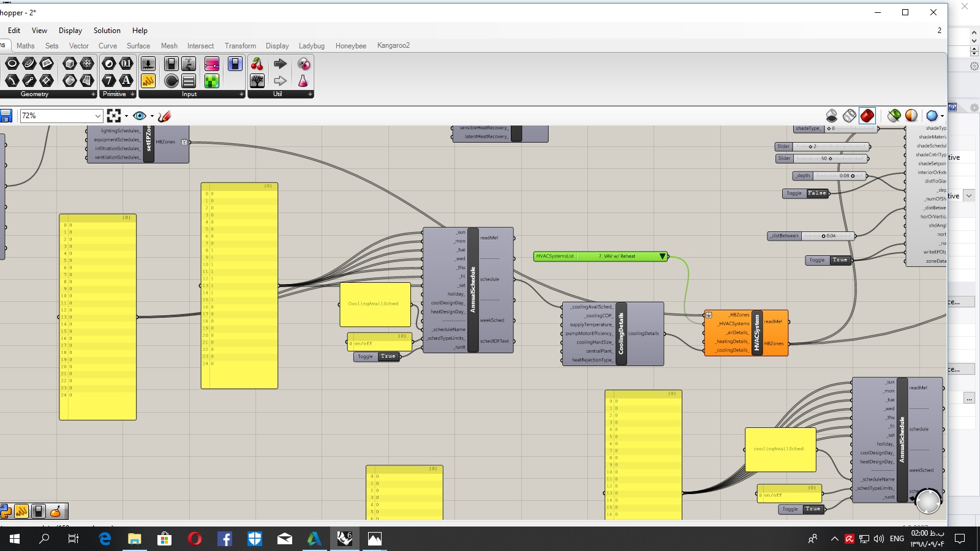Switch to wireframe preview mode icon

point(850,116)
